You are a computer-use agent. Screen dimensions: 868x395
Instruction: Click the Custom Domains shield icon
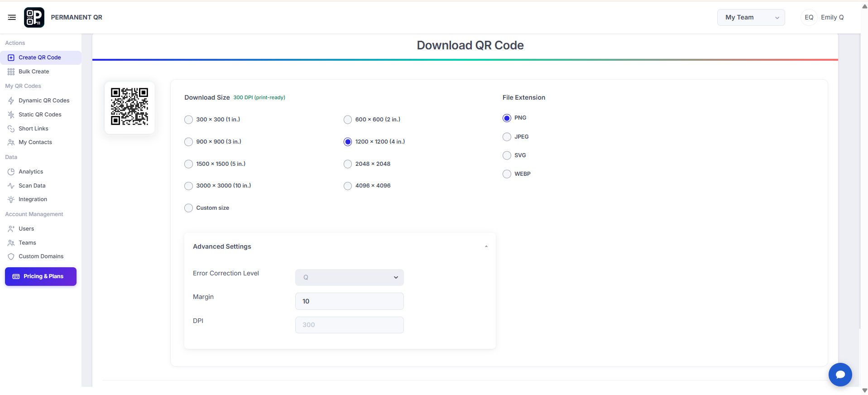click(x=11, y=256)
